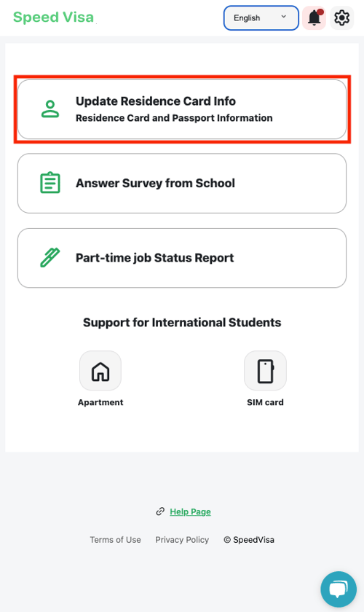The width and height of the screenshot is (364, 612).
Task: Click the SIM card label text
Action: [x=265, y=402]
